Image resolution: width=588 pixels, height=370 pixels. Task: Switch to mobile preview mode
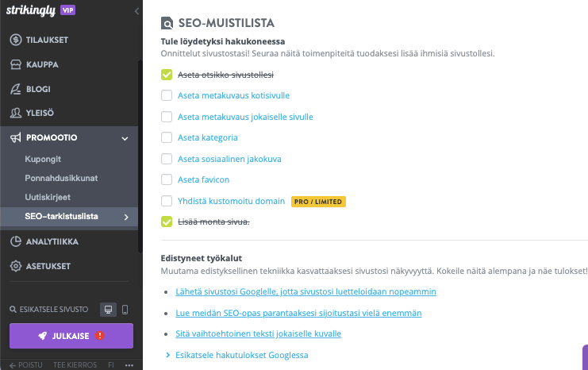click(x=125, y=310)
